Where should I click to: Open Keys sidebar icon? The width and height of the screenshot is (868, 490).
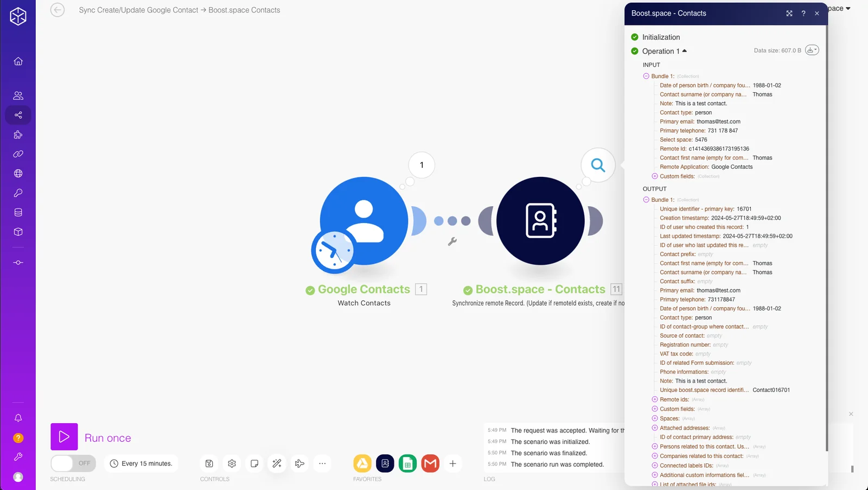18,193
